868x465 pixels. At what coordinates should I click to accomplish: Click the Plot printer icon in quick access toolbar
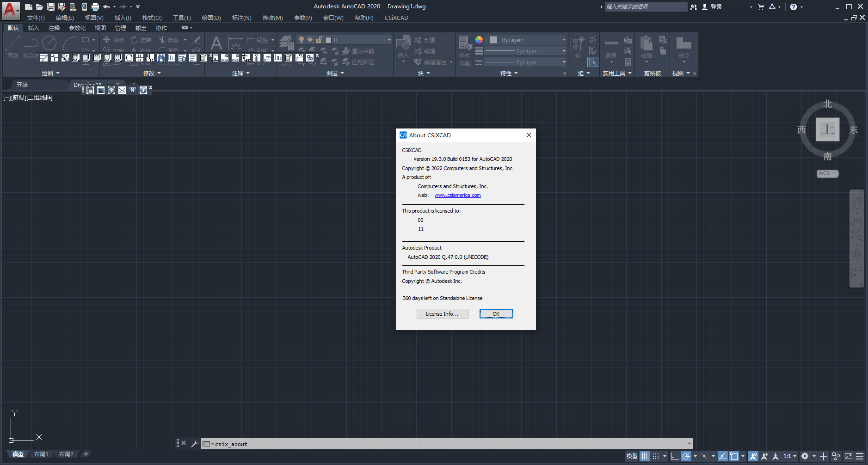pos(95,6)
